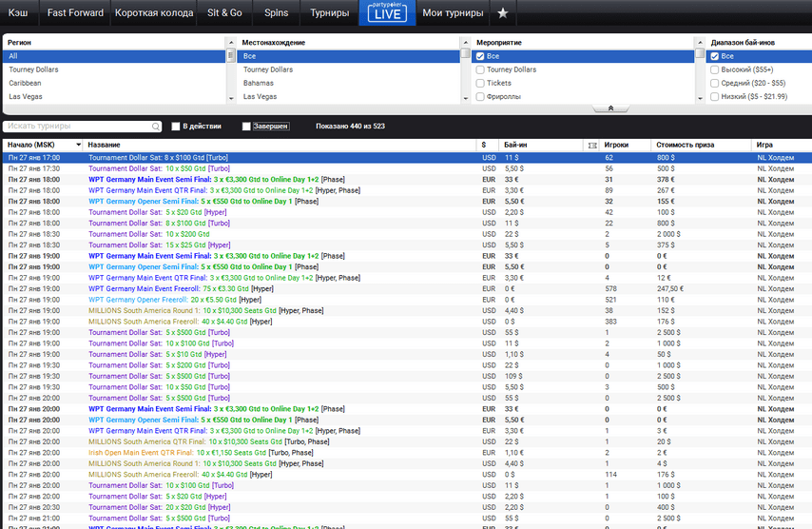Select Caribbean region
This screenshot has width=812, height=529.
(114, 83)
